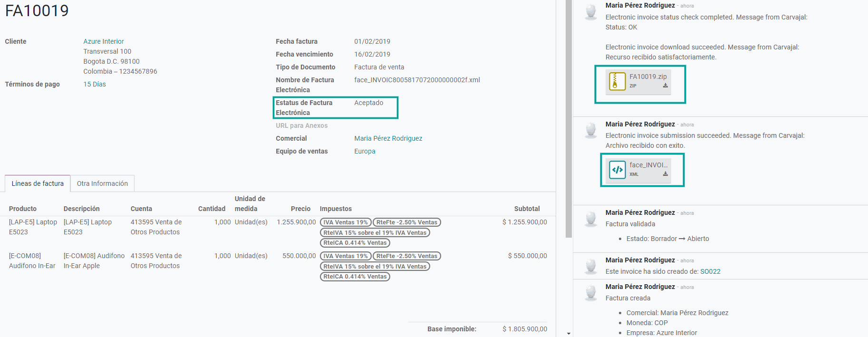Image resolution: width=868 pixels, height=337 pixels.
Task: Click the Aceptado electronic invoice status value
Action: (368, 103)
